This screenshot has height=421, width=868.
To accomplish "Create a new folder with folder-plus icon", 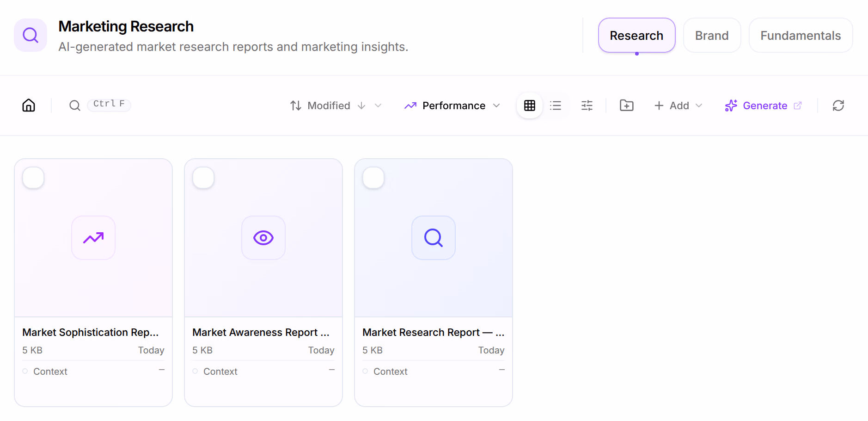I will click(627, 105).
